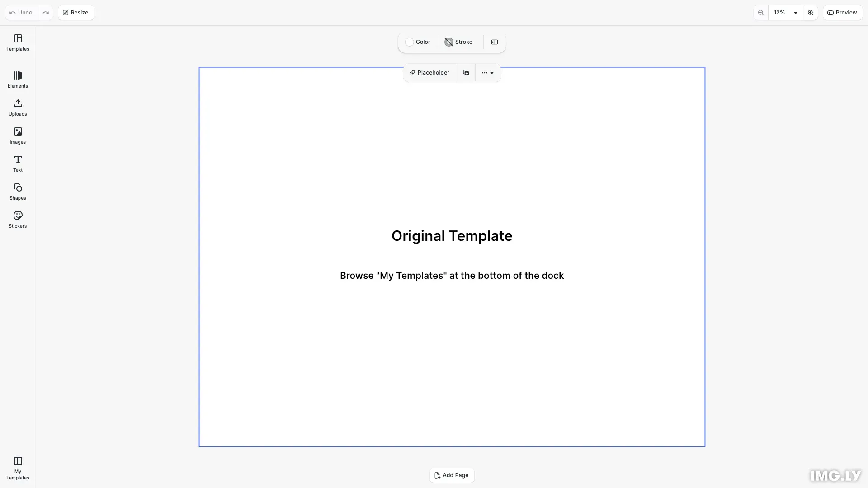The image size is (868, 488).
Task: Open the Elements panel
Action: point(18,80)
